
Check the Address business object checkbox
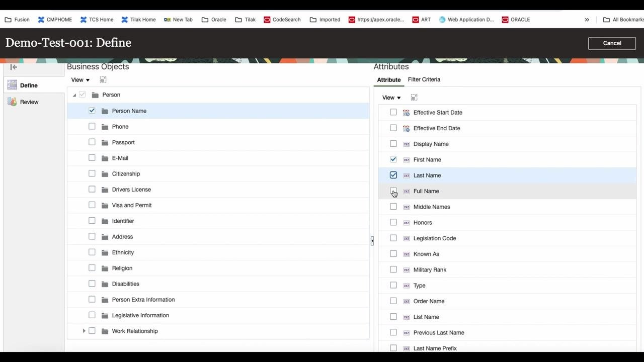pyautogui.click(x=92, y=236)
